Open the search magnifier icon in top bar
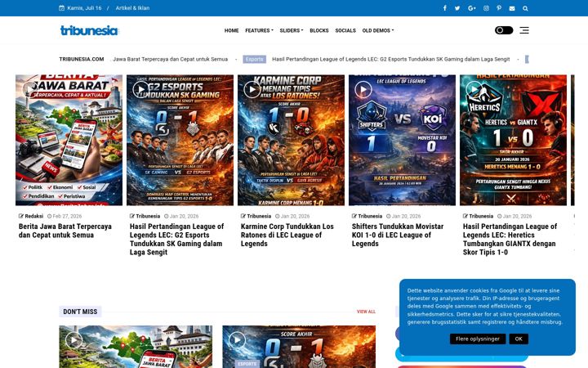588x368 pixels. 525,8
